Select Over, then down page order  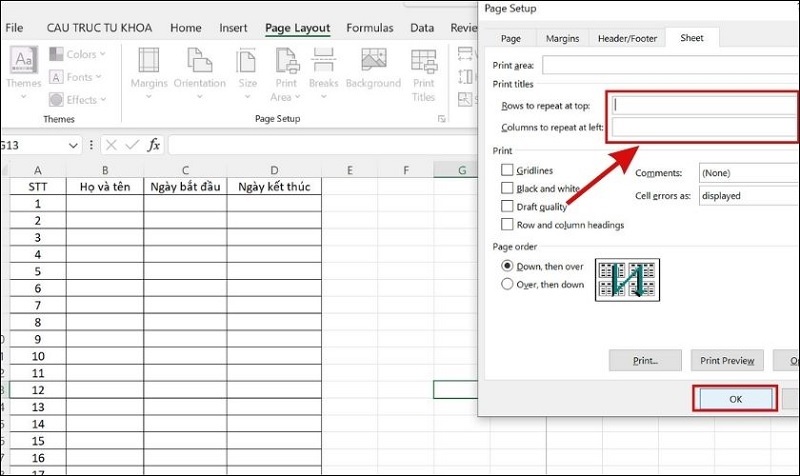[508, 284]
